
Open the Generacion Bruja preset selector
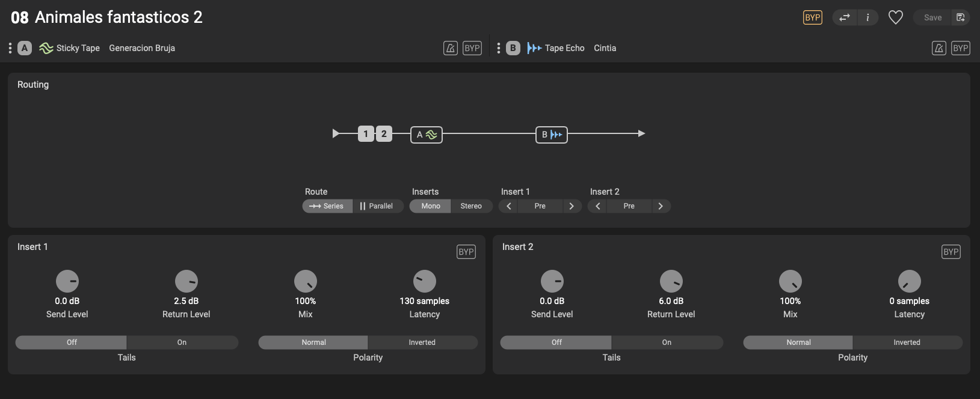(142, 48)
